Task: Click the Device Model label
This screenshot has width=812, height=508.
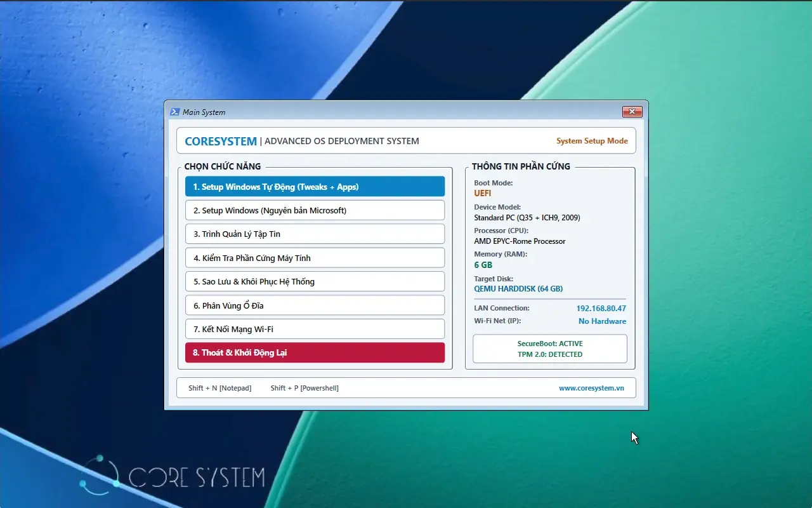Action: tap(497, 207)
